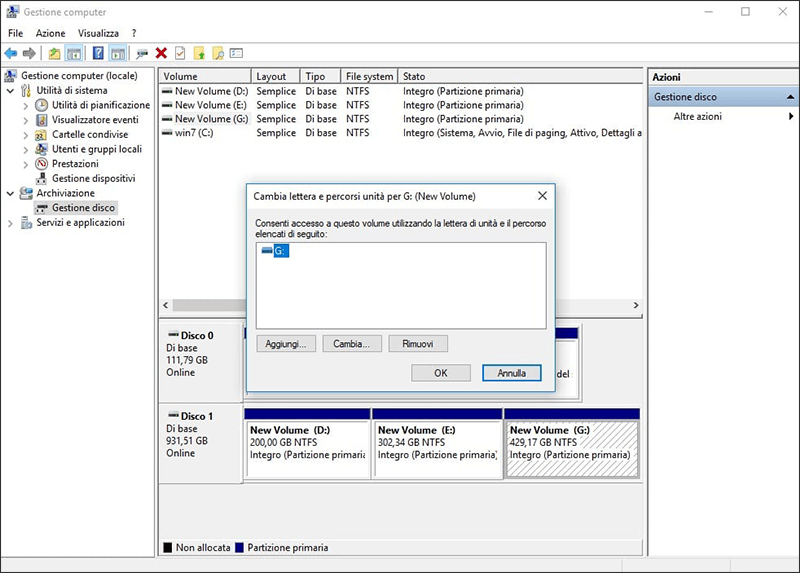This screenshot has width=800, height=573.
Task: Select the G: drive entry in list
Action: click(x=279, y=251)
